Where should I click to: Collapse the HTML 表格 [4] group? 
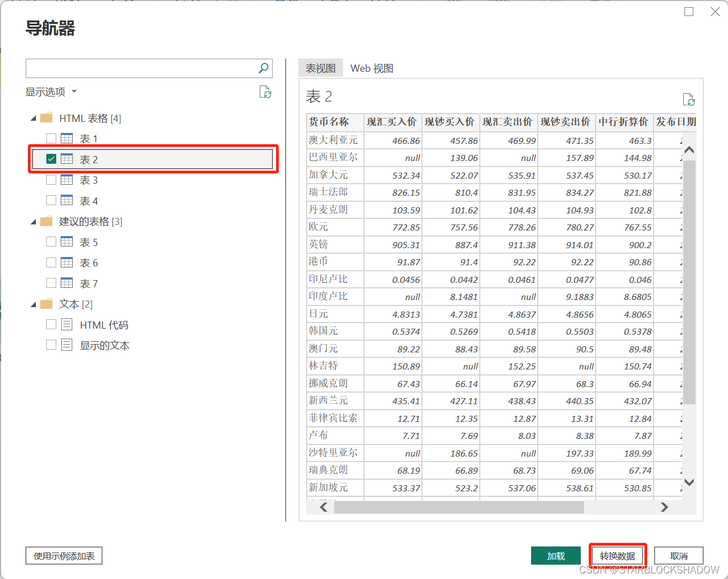(34, 119)
